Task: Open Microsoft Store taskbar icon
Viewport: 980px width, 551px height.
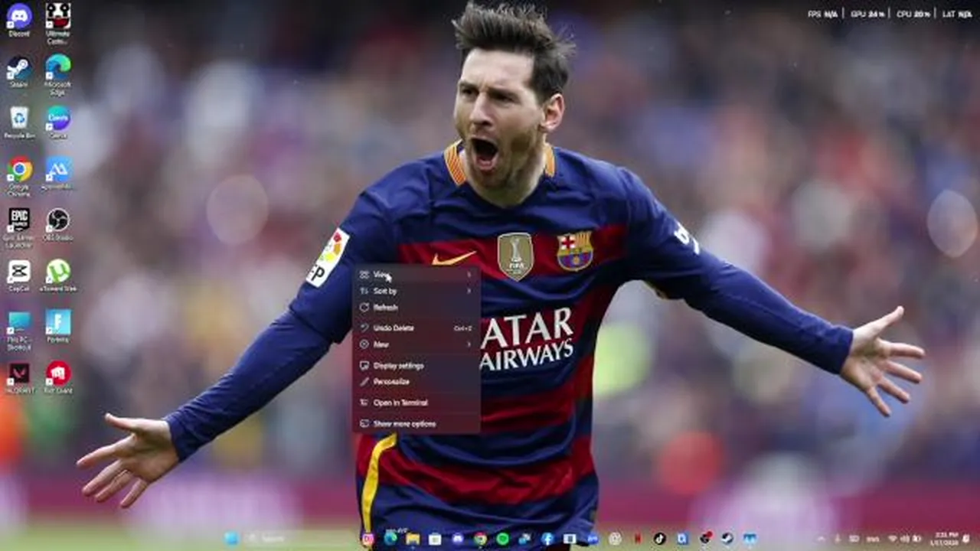Action: coord(435,539)
